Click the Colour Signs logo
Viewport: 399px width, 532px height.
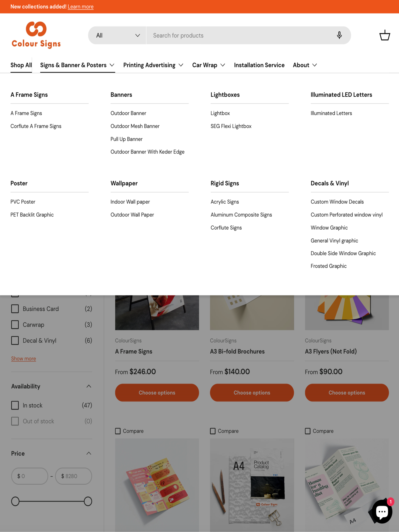36,35
